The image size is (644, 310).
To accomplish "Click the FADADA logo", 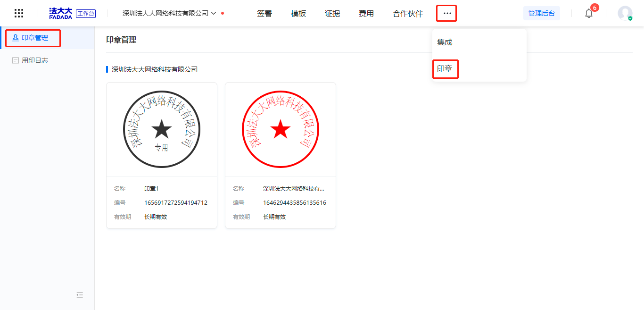I will 61,13.
